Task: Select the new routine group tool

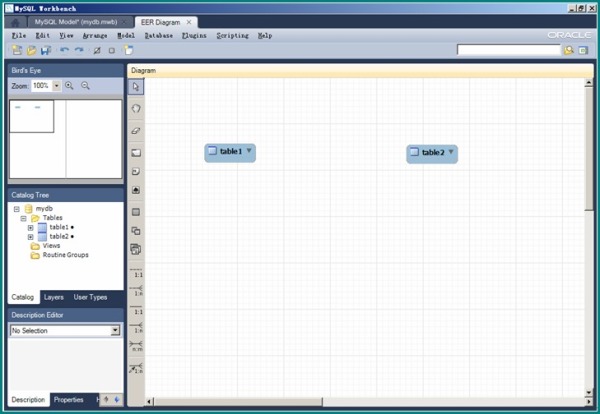Action: 136,249
